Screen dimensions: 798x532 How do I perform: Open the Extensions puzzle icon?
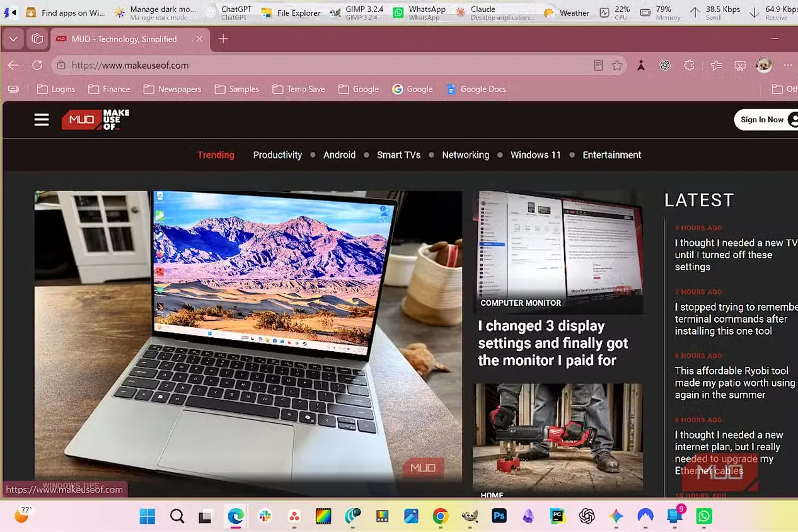coord(690,65)
